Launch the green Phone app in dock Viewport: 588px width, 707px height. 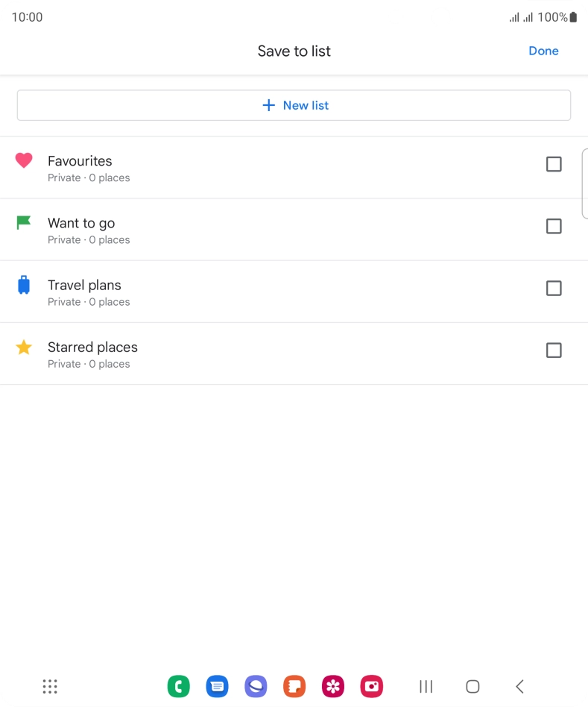point(178,686)
